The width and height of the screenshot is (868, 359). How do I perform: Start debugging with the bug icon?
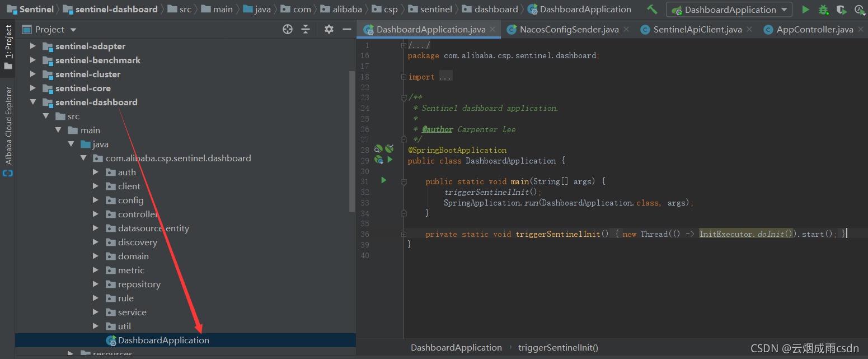(823, 10)
